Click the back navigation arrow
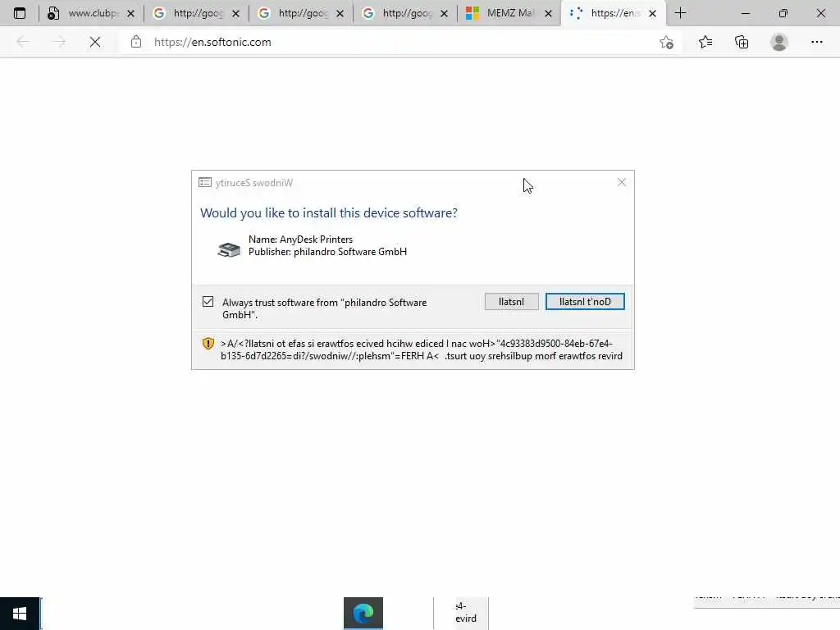 click(x=22, y=42)
